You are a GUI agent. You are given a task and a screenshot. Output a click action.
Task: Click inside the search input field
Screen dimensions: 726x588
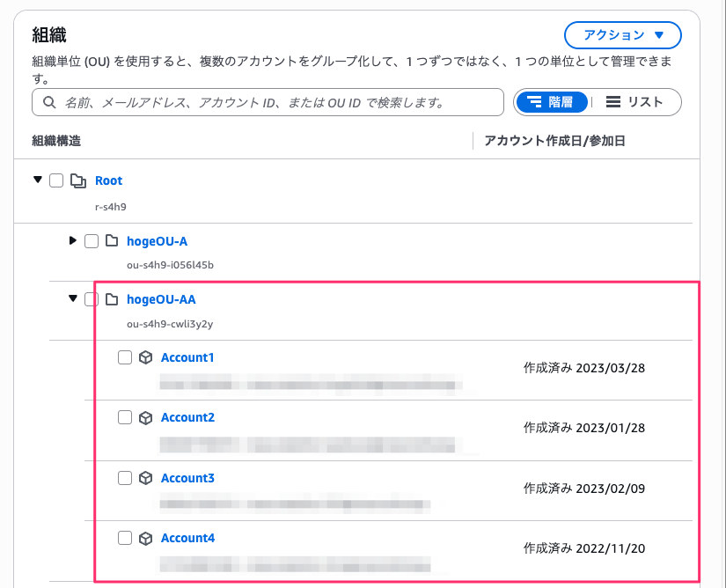point(264,102)
